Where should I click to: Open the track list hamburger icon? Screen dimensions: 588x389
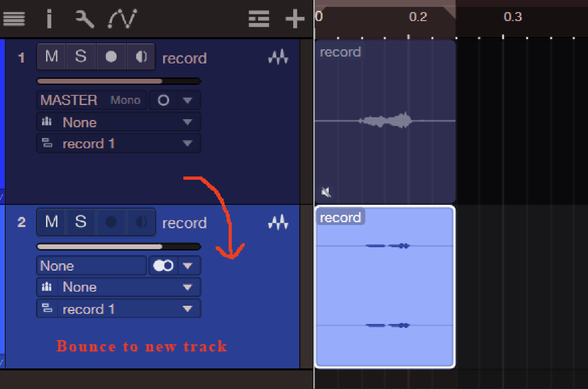14,19
